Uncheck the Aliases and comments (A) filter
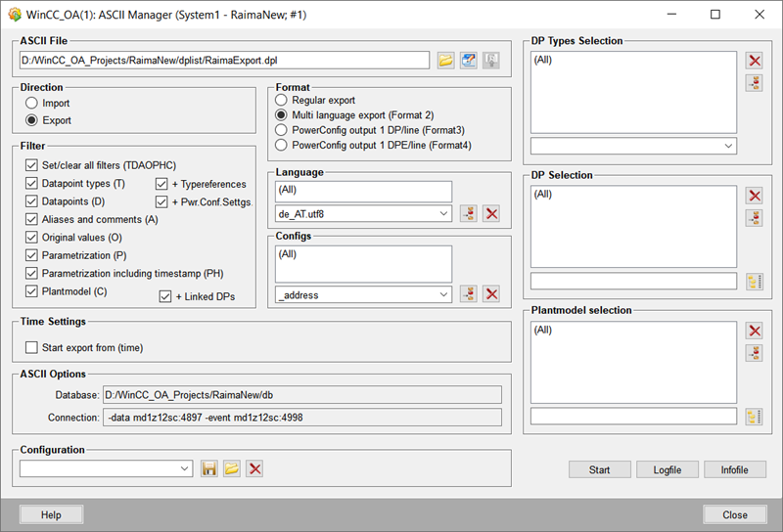Image resolution: width=783 pixels, height=532 pixels. 32,219
